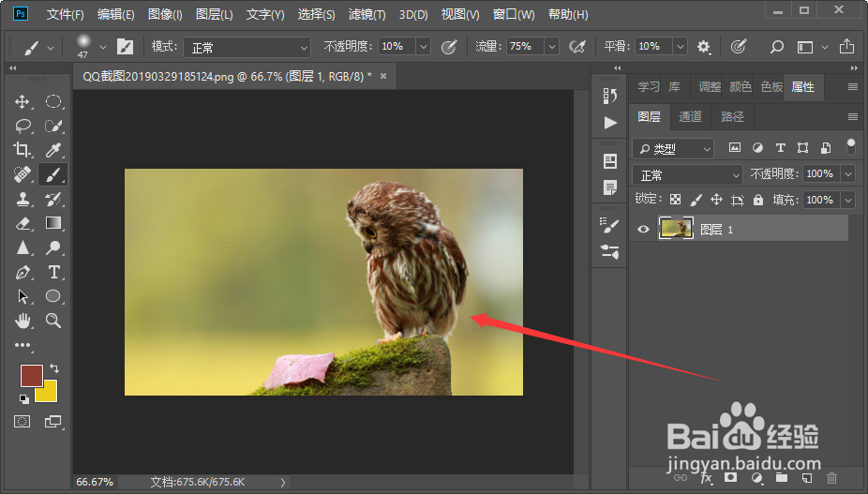
Task: Click the Share image icon
Action: click(x=846, y=46)
